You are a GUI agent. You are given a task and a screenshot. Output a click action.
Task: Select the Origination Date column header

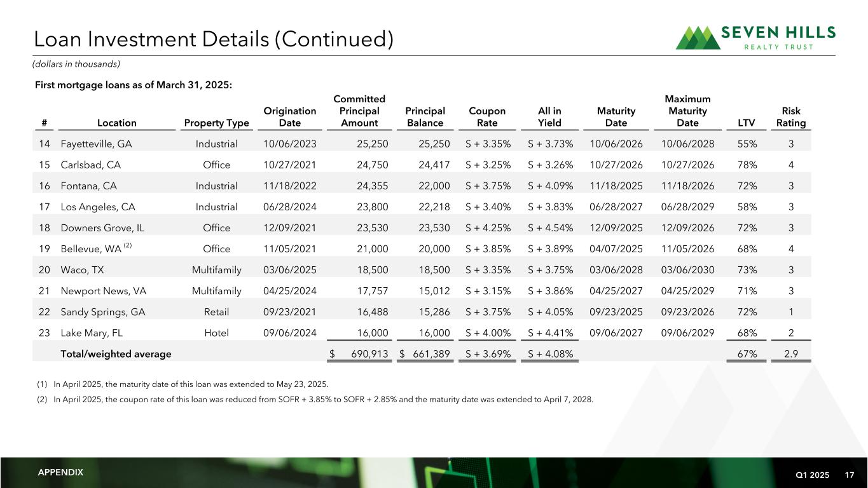(x=289, y=117)
